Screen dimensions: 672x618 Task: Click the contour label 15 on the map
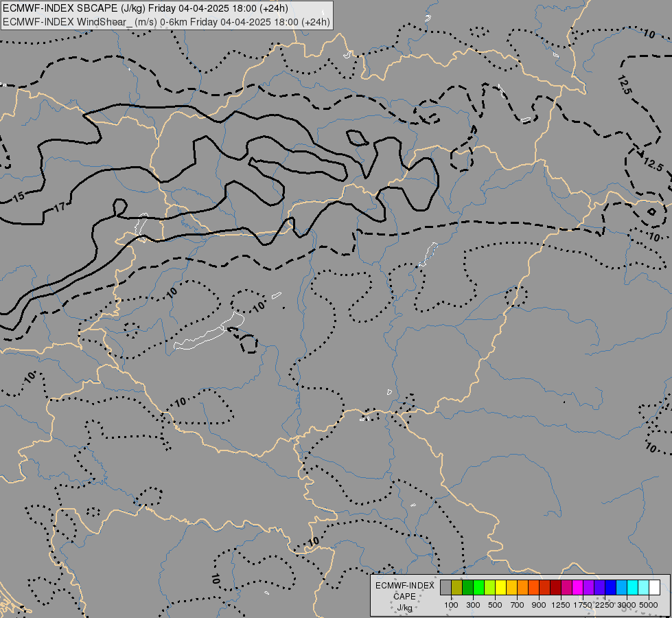[x=19, y=197]
